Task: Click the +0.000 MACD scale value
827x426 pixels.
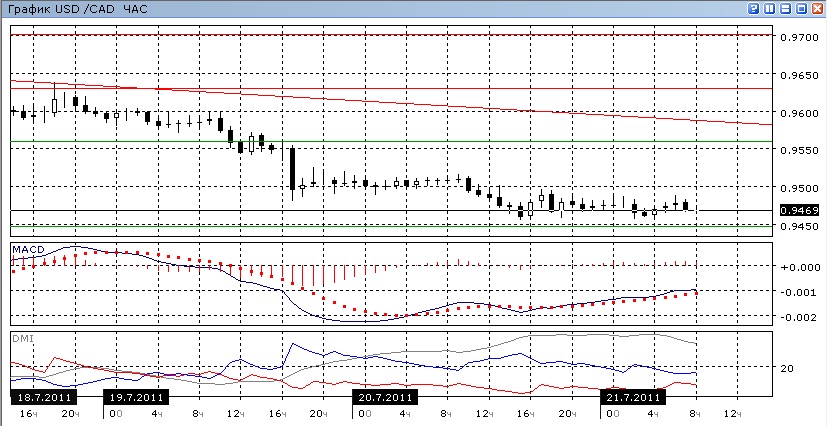Action: point(800,267)
